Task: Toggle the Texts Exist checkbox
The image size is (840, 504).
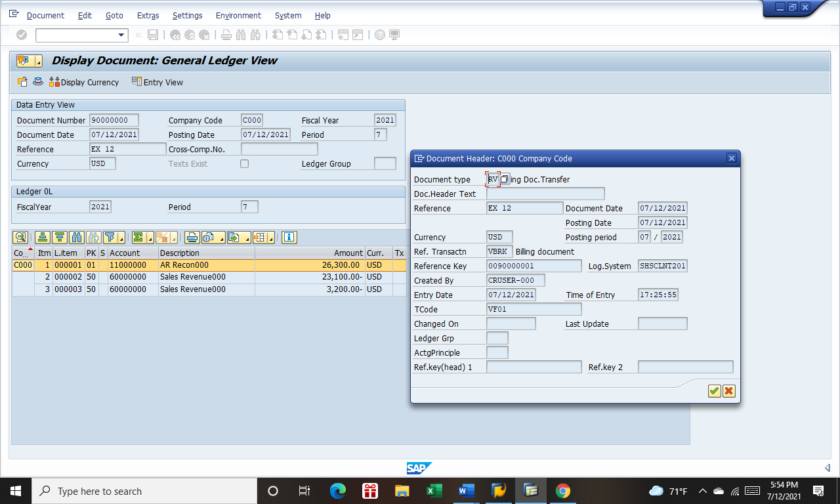Action: click(244, 163)
